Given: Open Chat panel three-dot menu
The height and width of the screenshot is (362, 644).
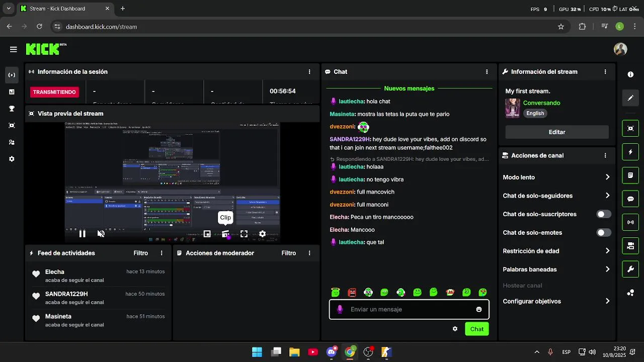Looking at the screenshot, I should [x=487, y=72].
